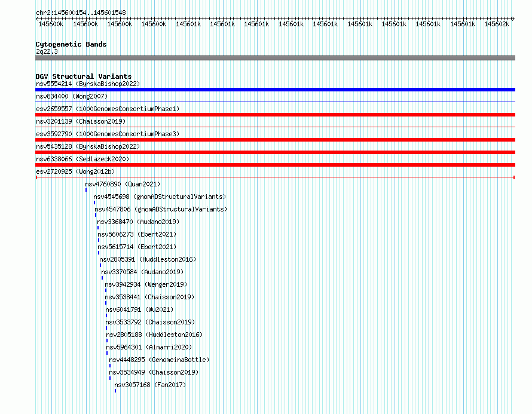532x414 pixels.
Task: Click the Cytogenetic Bands track title
Action: pos(71,44)
